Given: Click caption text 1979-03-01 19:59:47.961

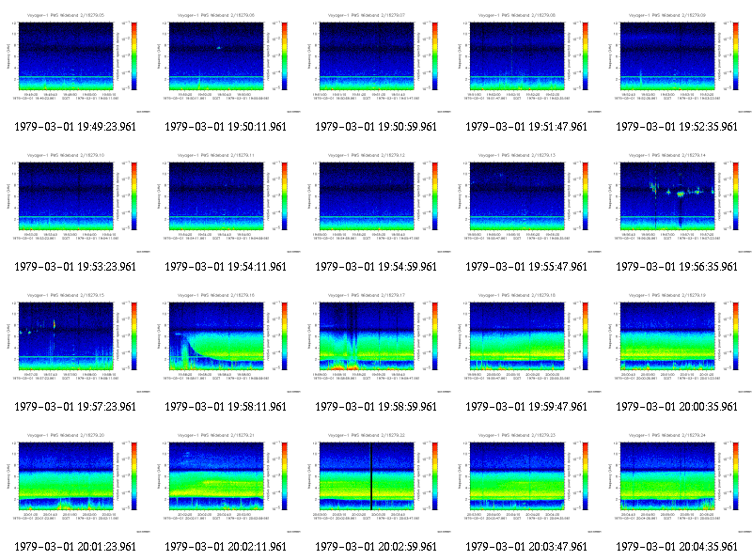Looking at the screenshot, I should coord(526,407).
